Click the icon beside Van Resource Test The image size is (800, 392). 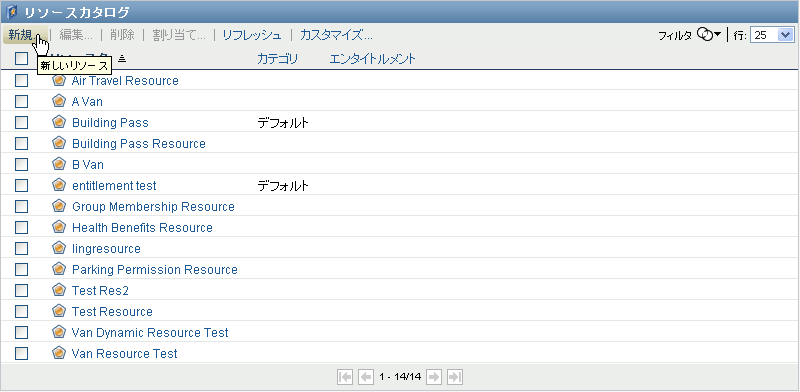tap(59, 353)
